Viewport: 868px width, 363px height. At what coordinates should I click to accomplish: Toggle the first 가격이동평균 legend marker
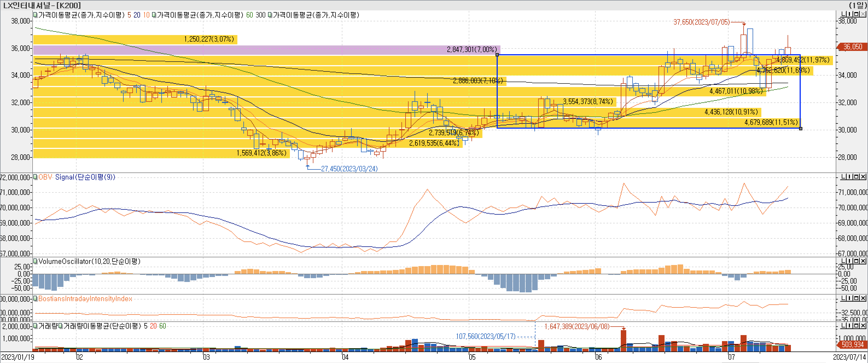[35, 15]
